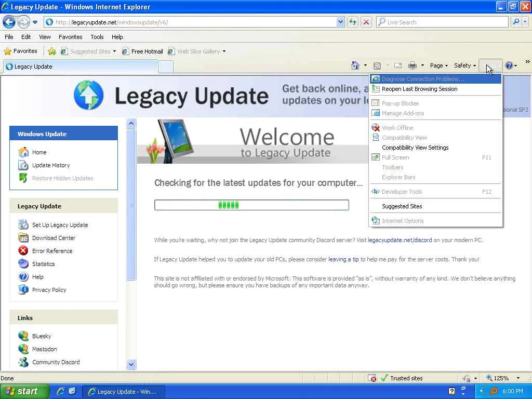Click the RSS Feeds toolbar icon
This screenshot has height=399, width=532.
click(377, 65)
